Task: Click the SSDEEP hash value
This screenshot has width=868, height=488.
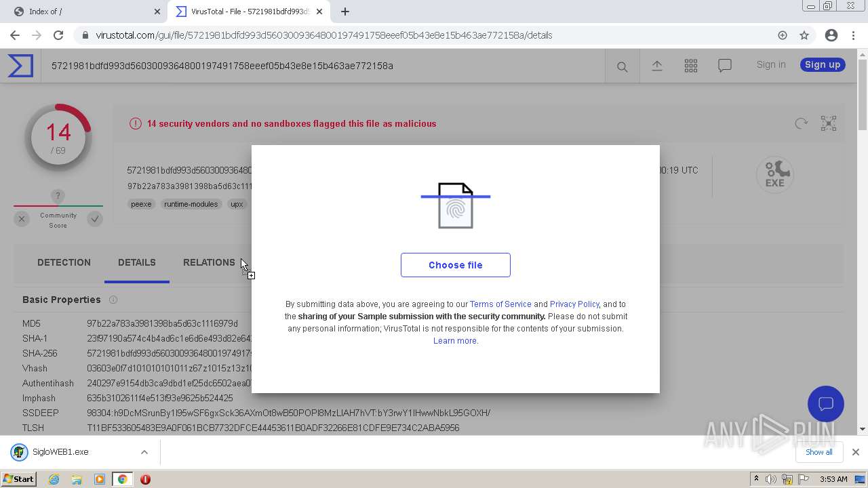Action: pyautogui.click(x=289, y=413)
